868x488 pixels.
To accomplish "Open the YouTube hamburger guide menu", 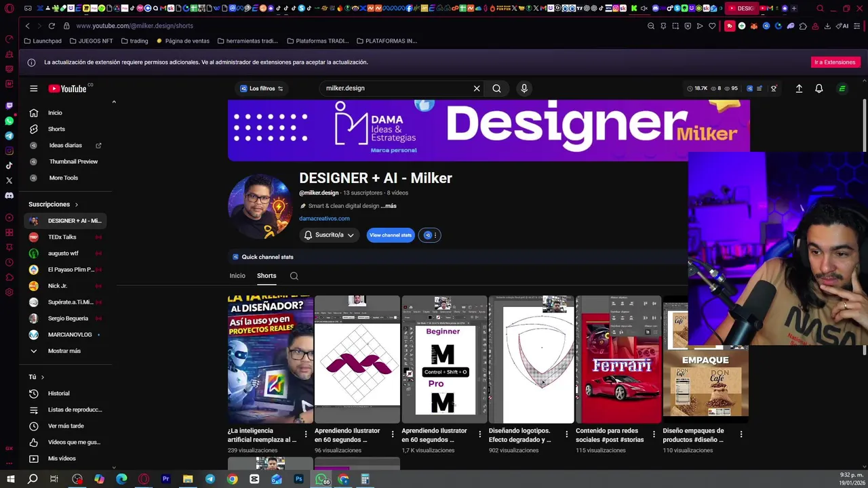I will (x=33, y=88).
